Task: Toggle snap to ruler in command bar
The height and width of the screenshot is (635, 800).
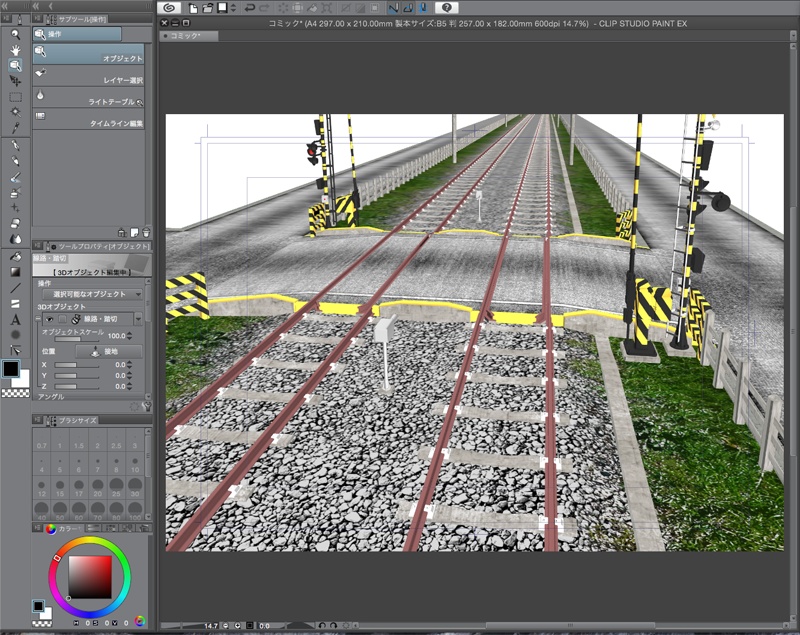Action: point(393,8)
